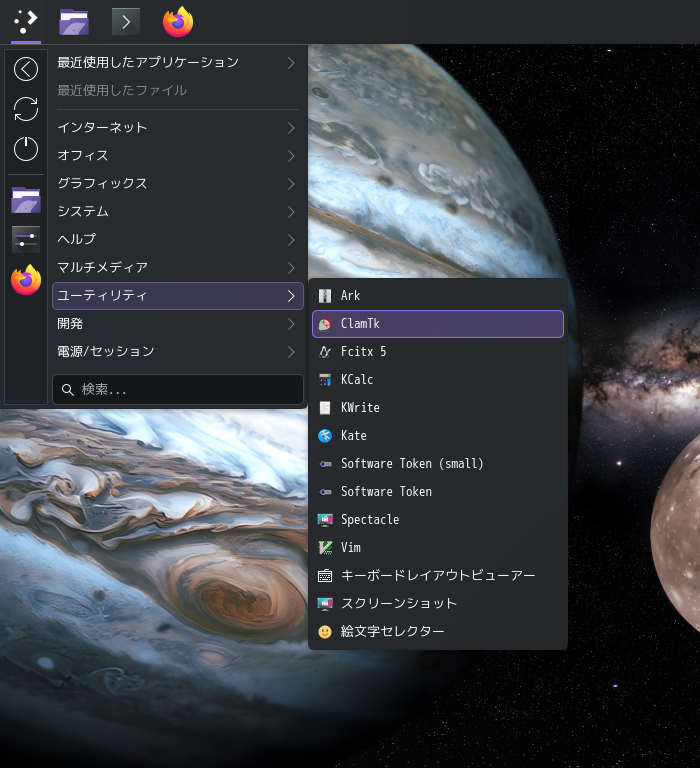Click the emoji face icon of 絵文字セレクター
The height and width of the screenshot is (768, 700).
click(x=325, y=631)
